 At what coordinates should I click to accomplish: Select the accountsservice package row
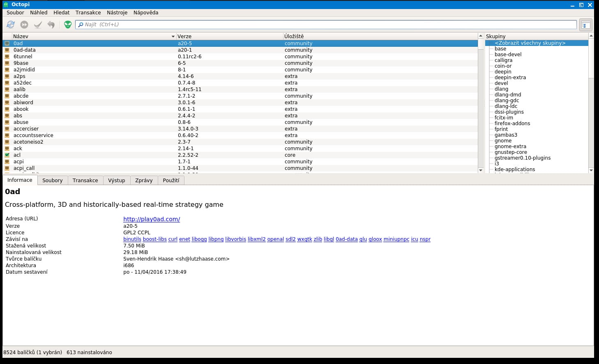tap(241, 135)
